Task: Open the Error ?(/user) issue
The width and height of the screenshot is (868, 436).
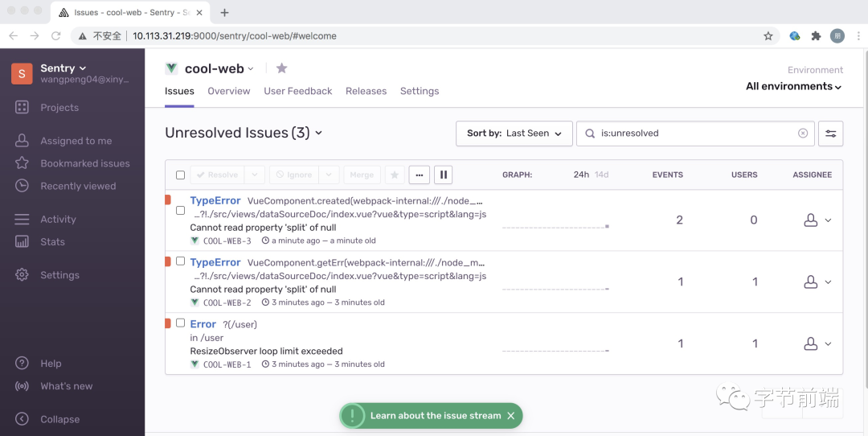Action: tap(203, 324)
